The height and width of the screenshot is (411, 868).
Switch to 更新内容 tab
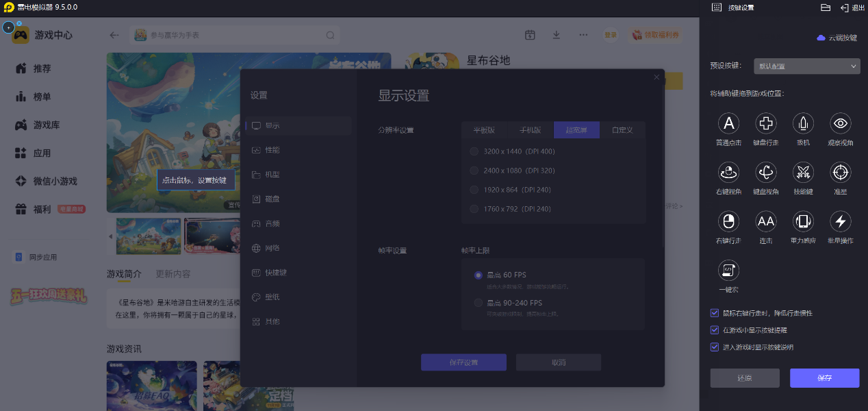point(173,274)
